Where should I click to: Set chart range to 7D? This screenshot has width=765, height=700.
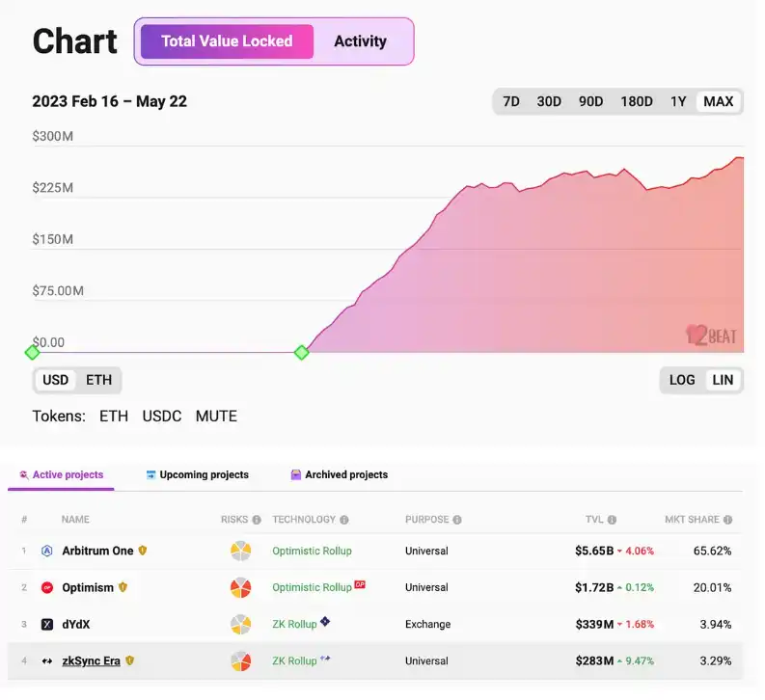pos(511,101)
